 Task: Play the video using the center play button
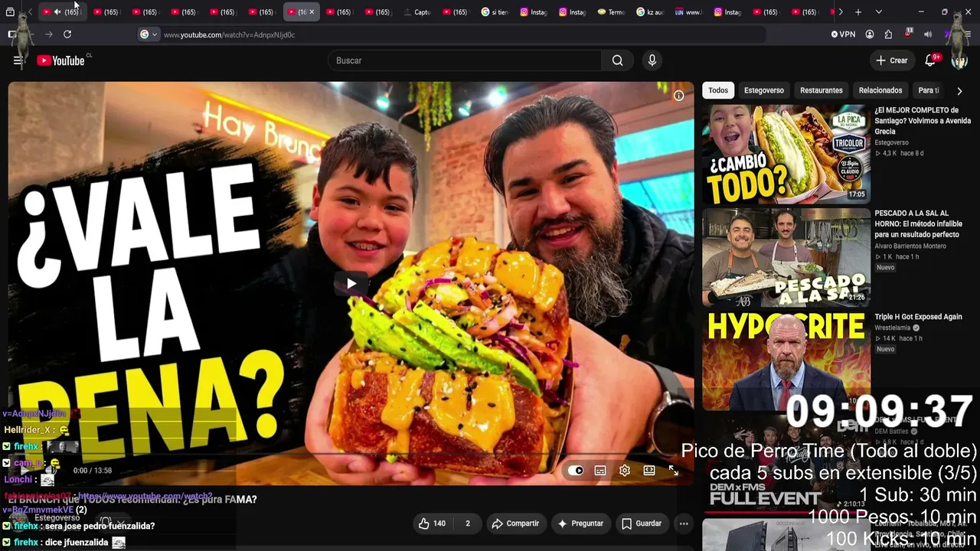click(x=351, y=284)
